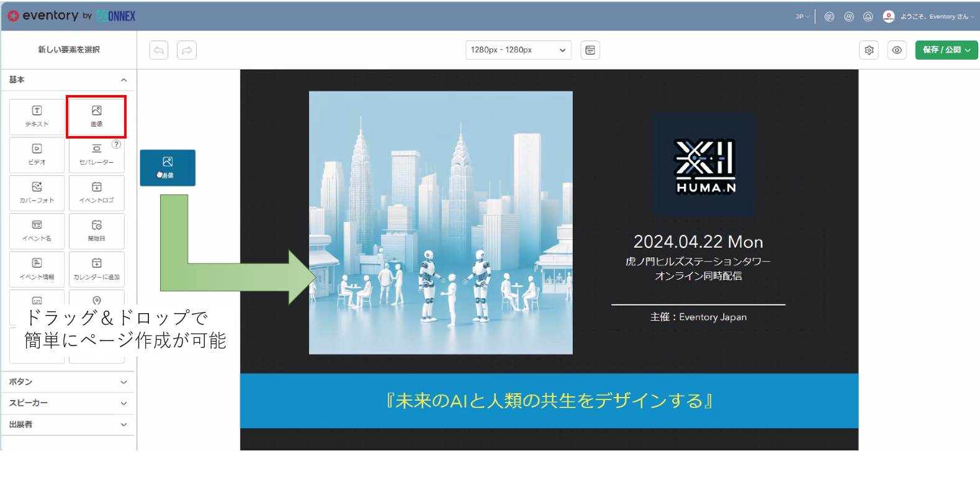Select the 開始日 element tile
Image resolution: width=980 pixels, height=479 pixels.
(x=96, y=231)
